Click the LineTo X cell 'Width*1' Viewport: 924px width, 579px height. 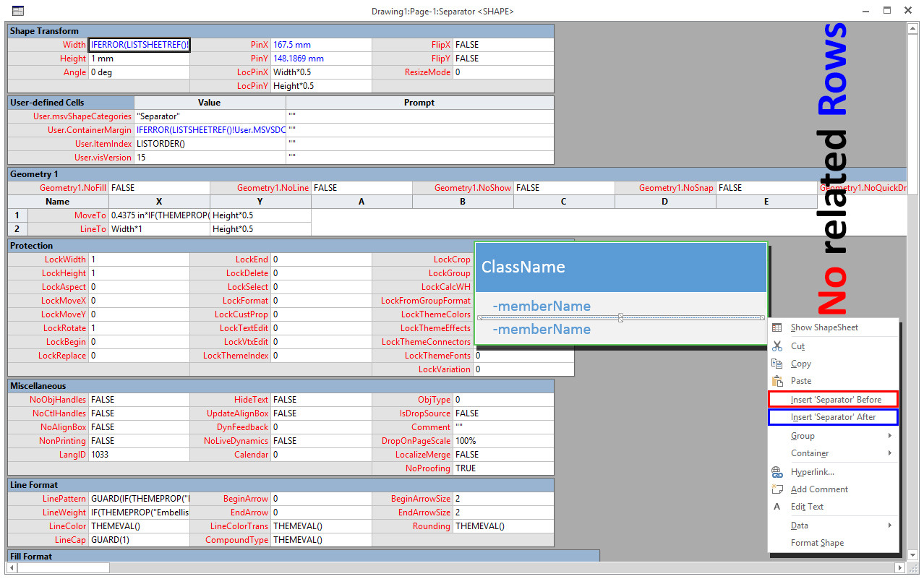[x=159, y=229]
